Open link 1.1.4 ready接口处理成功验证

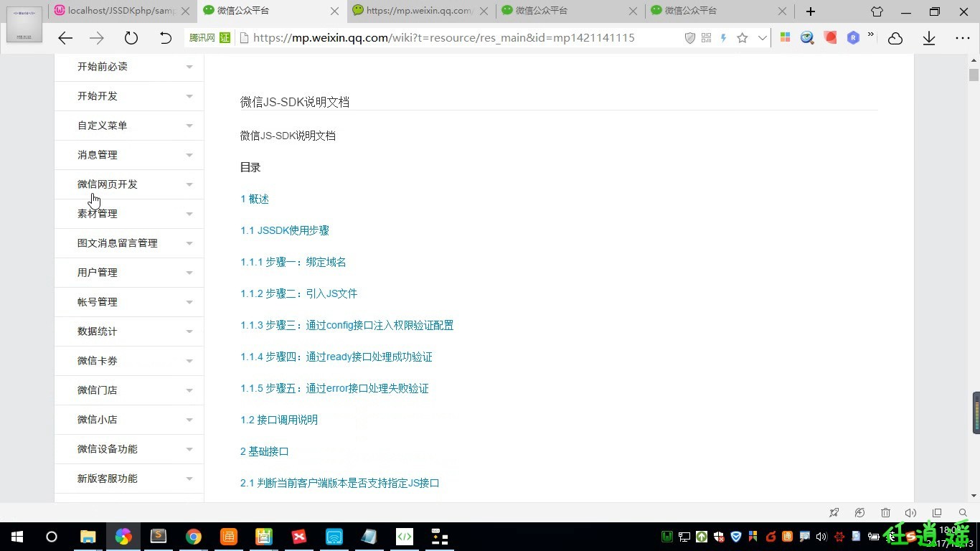(x=336, y=357)
